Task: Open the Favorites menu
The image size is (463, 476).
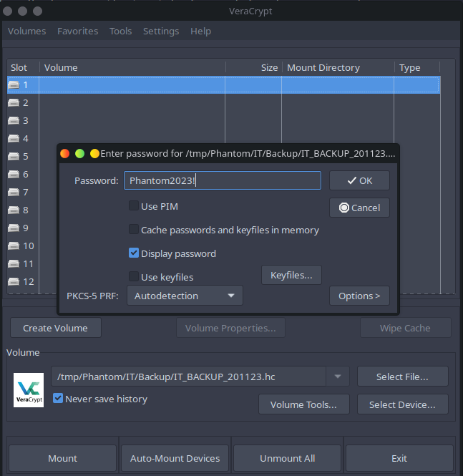Action: 78,31
